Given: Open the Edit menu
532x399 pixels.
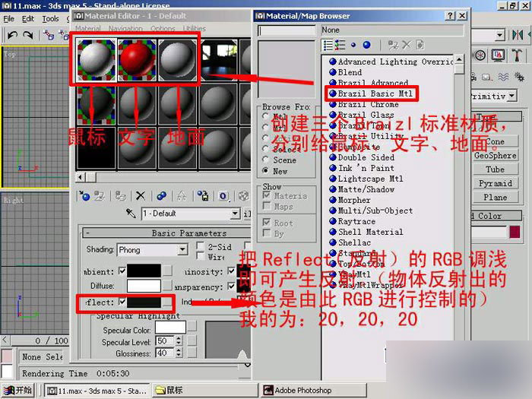Looking at the screenshot, I should (x=28, y=19).
